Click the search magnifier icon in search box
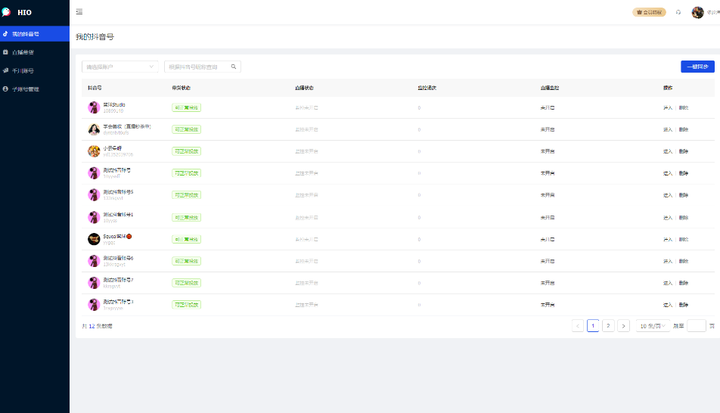Screen dimensions: 720x413 (x=233, y=67)
